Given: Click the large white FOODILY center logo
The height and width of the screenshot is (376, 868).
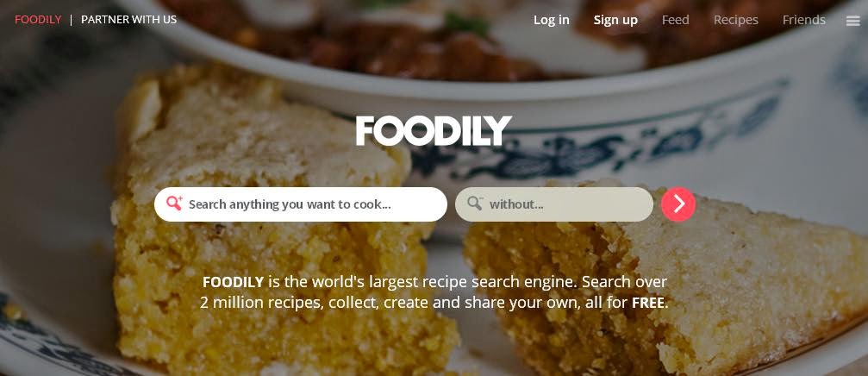Looking at the screenshot, I should [434, 131].
